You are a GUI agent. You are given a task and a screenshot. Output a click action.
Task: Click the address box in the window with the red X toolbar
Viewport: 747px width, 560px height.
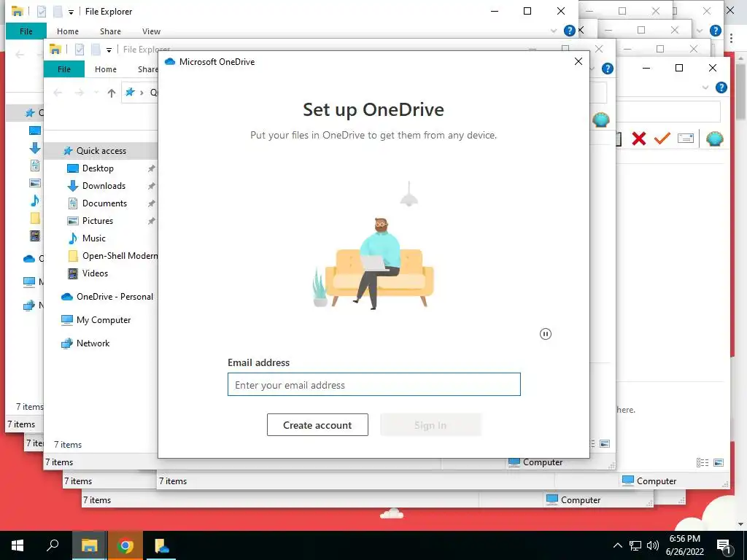tap(668, 112)
